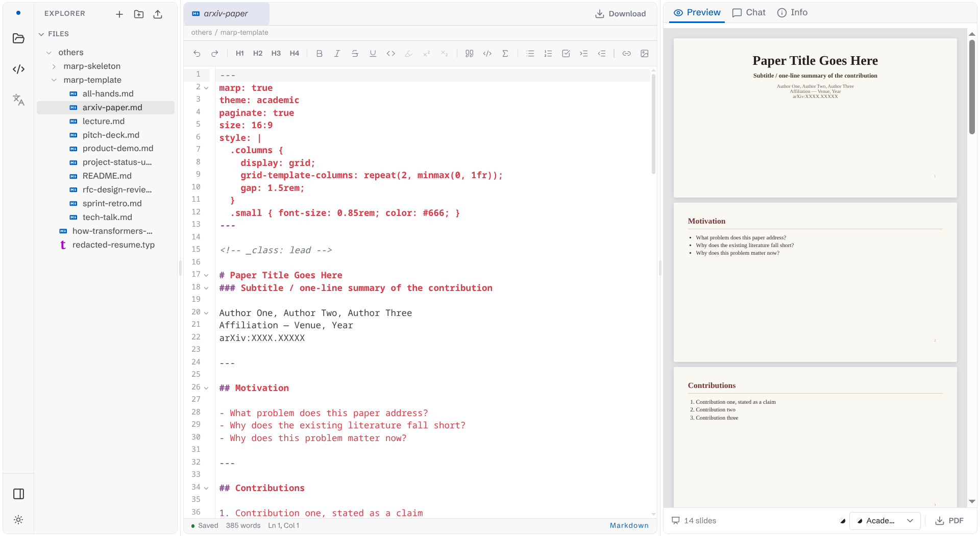Create a new folder in Explorer

[x=139, y=14]
